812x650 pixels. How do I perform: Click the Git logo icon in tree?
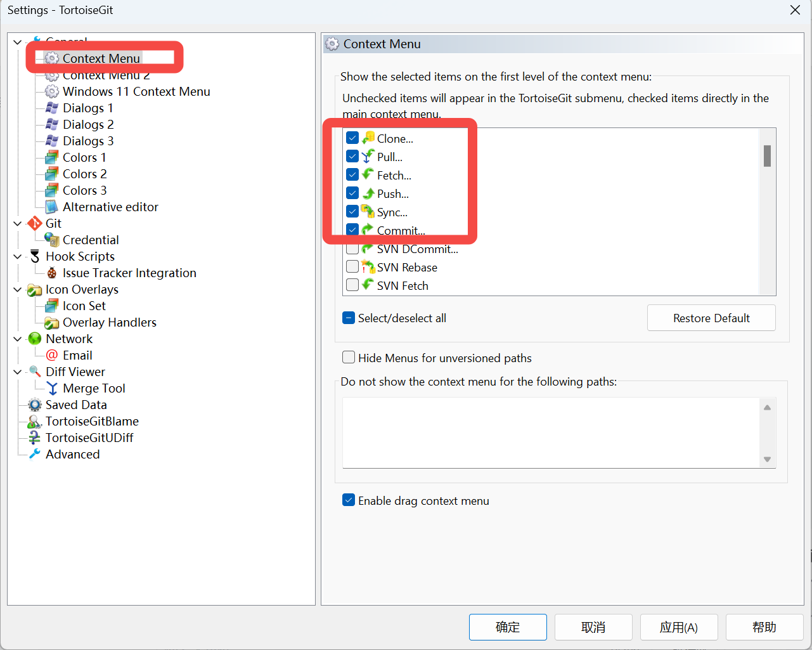coord(35,224)
